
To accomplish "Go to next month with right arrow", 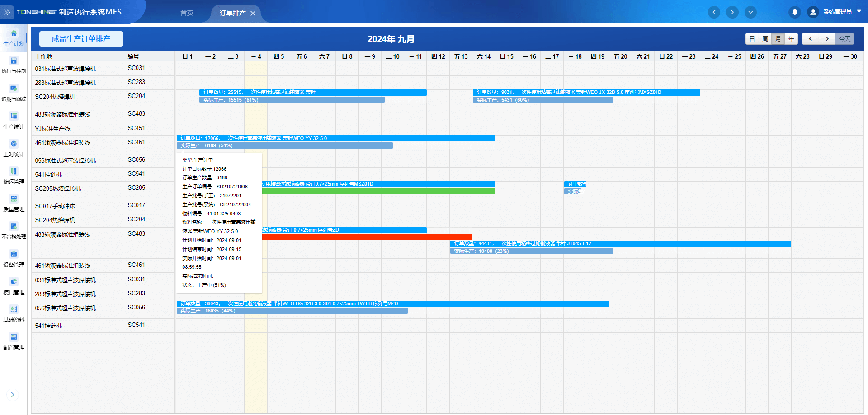I will point(827,39).
